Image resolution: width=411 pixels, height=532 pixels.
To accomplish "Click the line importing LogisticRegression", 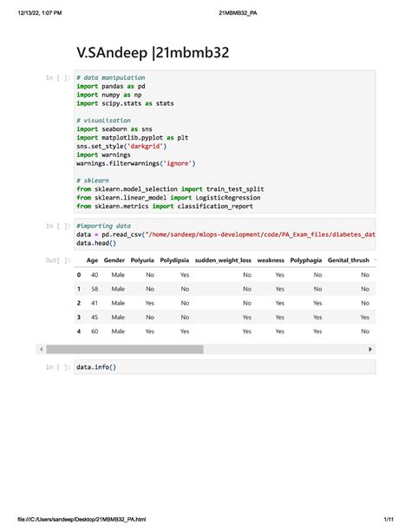I will click(x=168, y=198).
